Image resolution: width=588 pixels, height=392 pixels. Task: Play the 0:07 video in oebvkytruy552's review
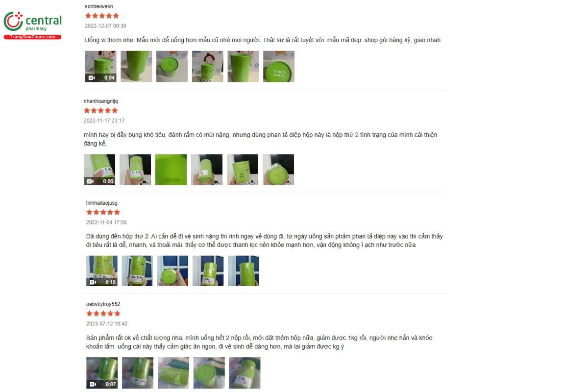point(102,372)
